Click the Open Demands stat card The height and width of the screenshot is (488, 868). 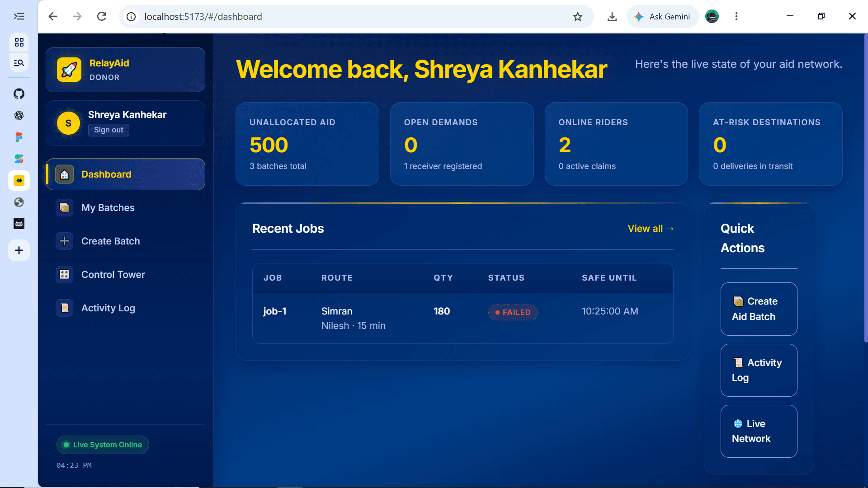pos(462,144)
